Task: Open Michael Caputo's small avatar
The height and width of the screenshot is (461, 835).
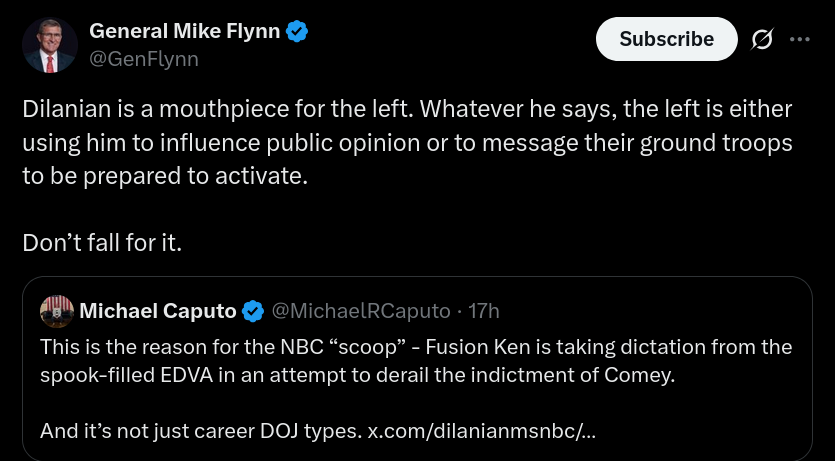Action: pos(57,311)
